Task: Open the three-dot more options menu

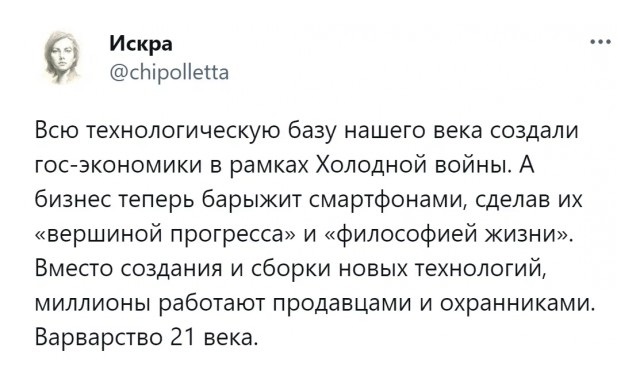Action: pyautogui.click(x=600, y=42)
